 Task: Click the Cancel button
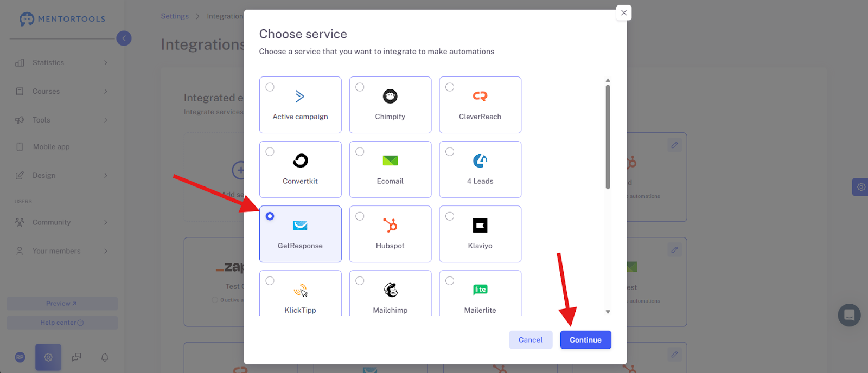click(531, 340)
